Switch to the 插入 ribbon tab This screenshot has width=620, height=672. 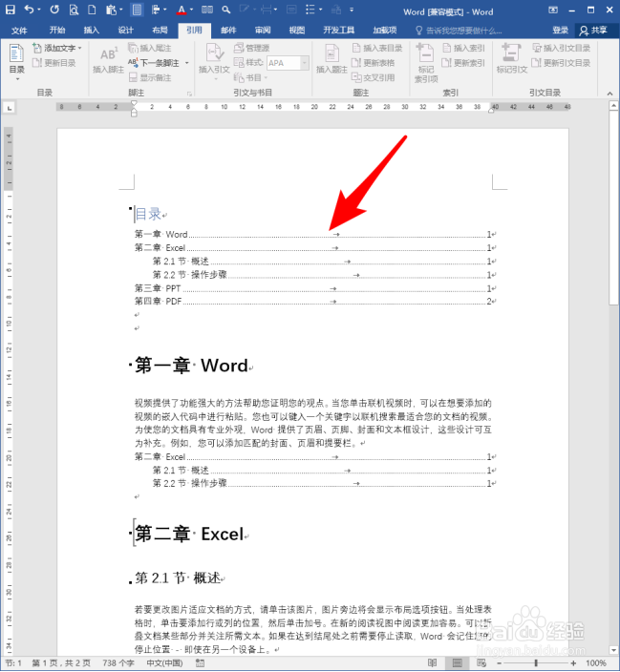point(92,30)
